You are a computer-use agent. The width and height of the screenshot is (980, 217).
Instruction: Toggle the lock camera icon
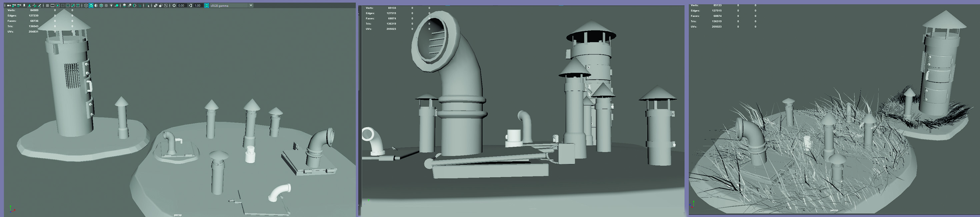pyautogui.click(x=14, y=6)
